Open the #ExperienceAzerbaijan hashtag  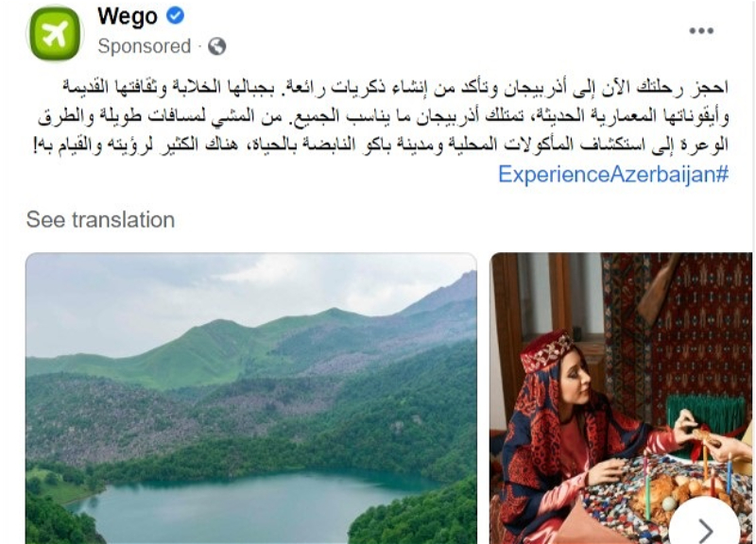tap(612, 174)
